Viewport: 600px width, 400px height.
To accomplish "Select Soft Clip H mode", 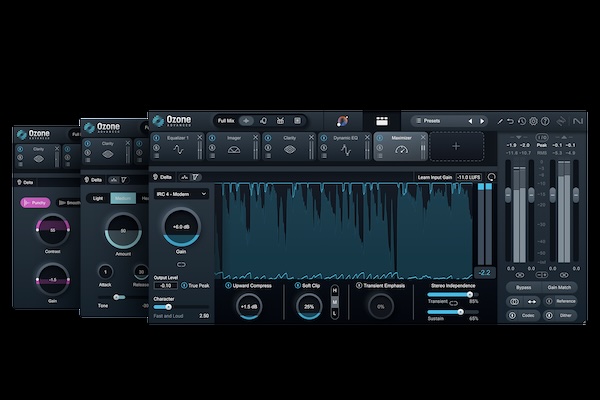I will point(335,291).
